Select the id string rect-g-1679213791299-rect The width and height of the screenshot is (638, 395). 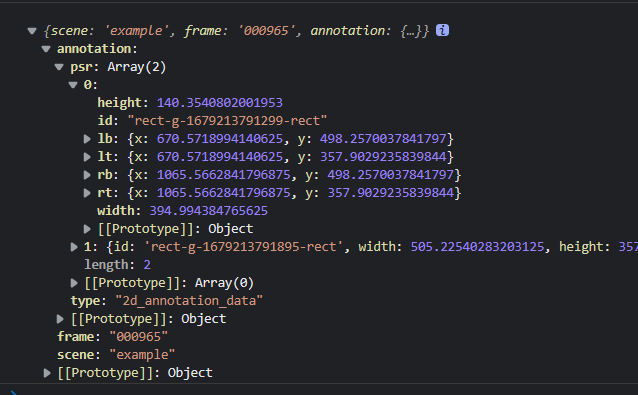pyautogui.click(x=227, y=121)
